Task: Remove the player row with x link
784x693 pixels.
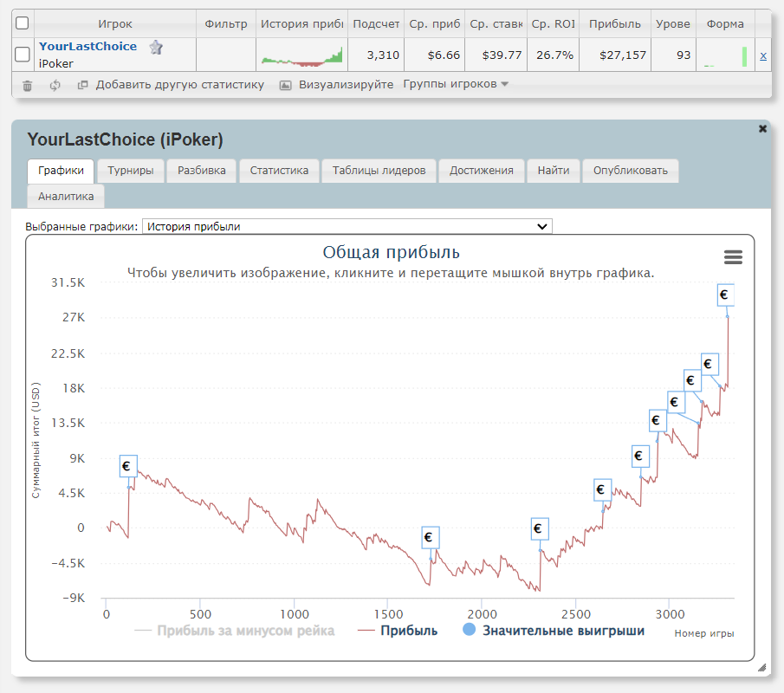Action: [x=762, y=55]
